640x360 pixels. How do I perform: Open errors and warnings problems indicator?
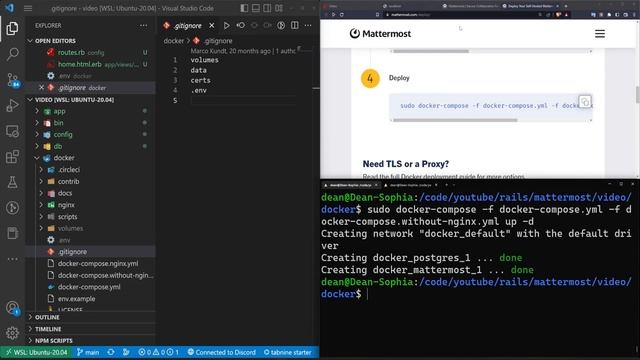click(x=158, y=352)
